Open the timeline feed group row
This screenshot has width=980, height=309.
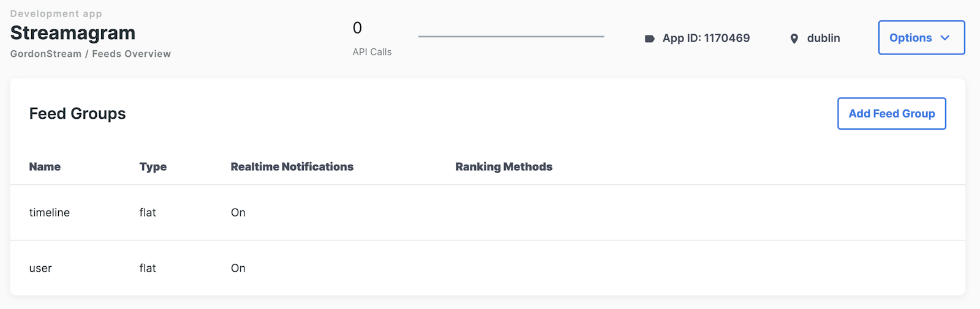[x=50, y=212]
